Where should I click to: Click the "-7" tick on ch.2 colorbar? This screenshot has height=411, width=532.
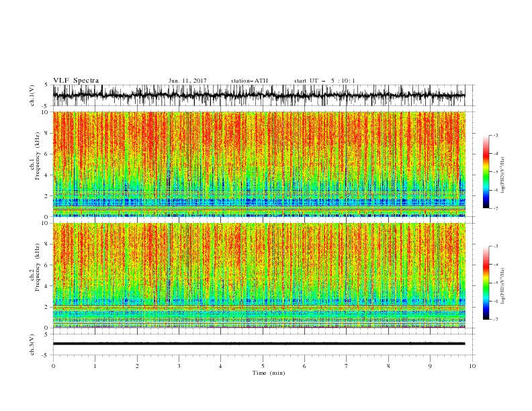pos(496,319)
